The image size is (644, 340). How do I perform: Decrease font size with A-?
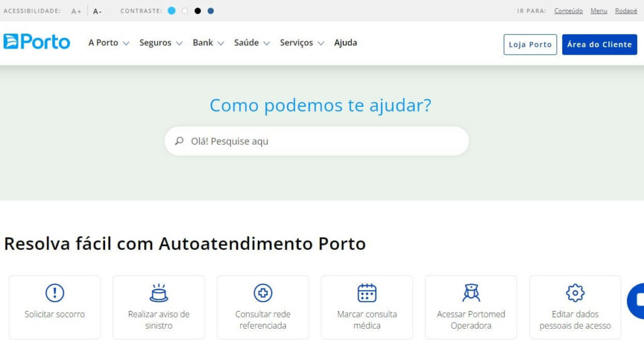97,11
